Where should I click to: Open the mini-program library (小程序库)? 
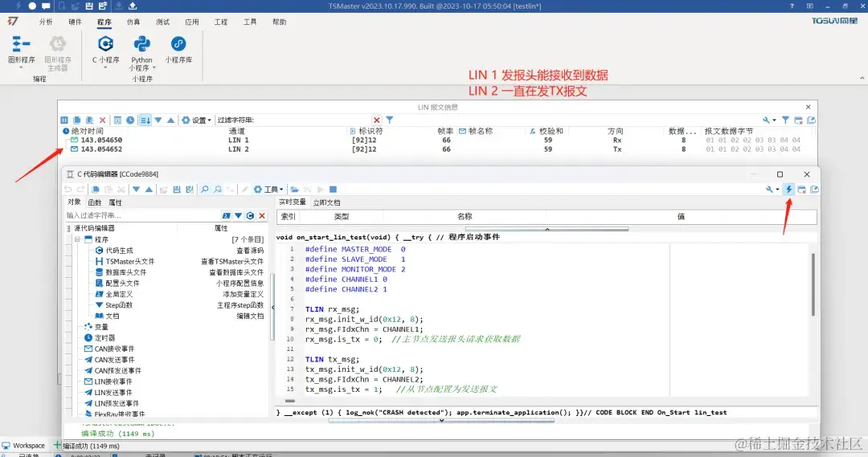[178, 50]
